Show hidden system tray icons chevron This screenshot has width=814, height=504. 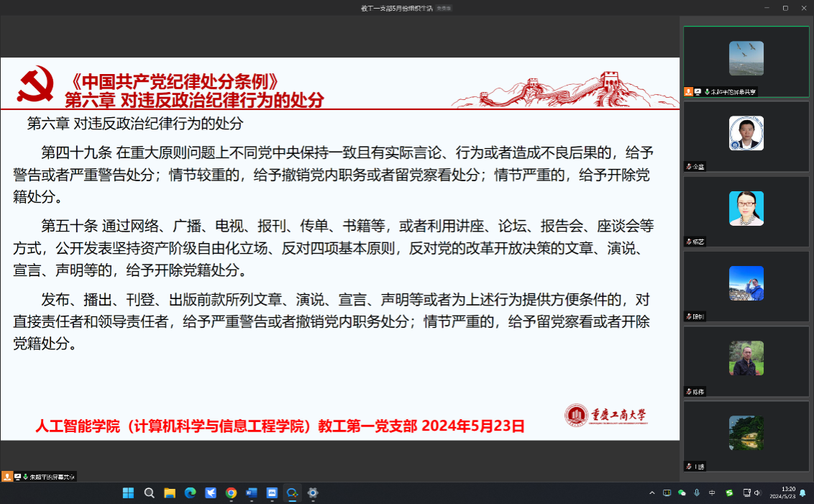pyautogui.click(x=652, y=493)
